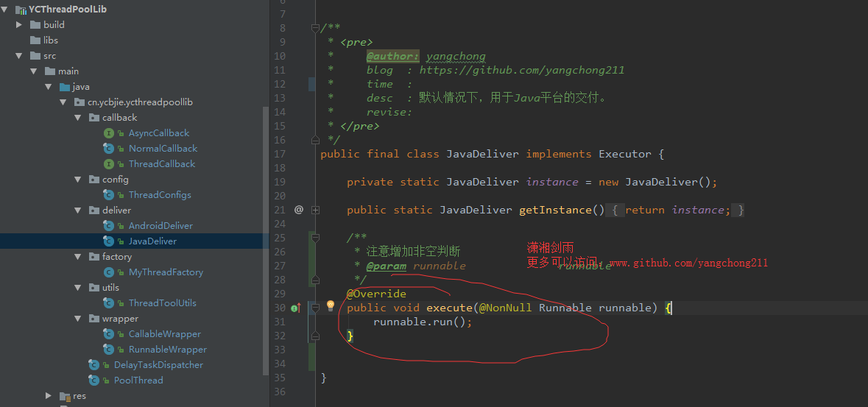Fold the method Javadoc at line 25
868x407 pixels.
pos(316,238)
